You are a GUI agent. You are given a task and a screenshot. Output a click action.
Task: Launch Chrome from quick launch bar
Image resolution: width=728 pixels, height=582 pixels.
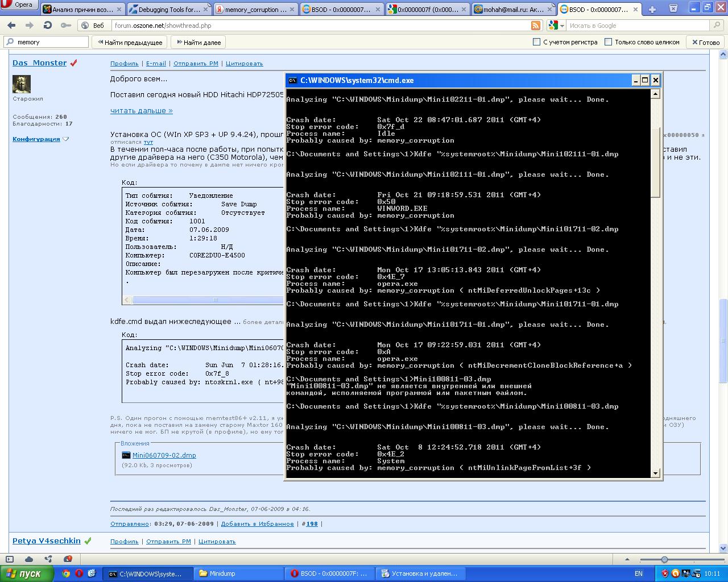click(66, 573)
